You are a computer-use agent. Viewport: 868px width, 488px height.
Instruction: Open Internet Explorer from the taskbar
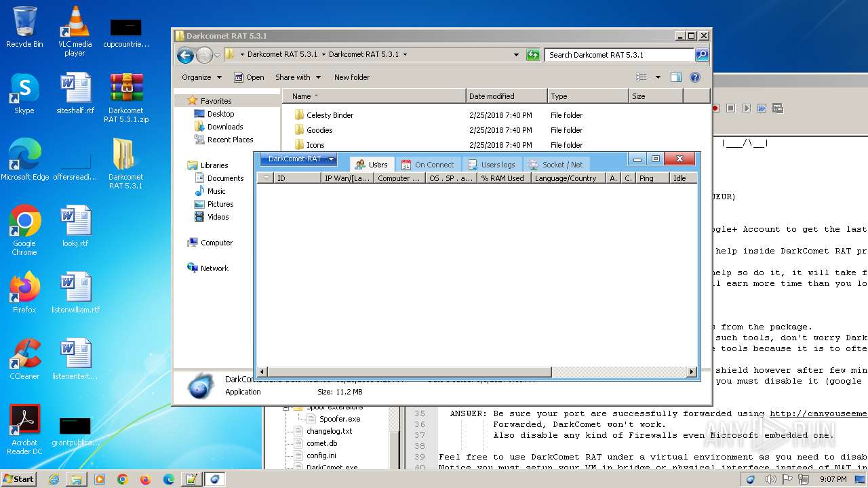(x=54, y=479)
